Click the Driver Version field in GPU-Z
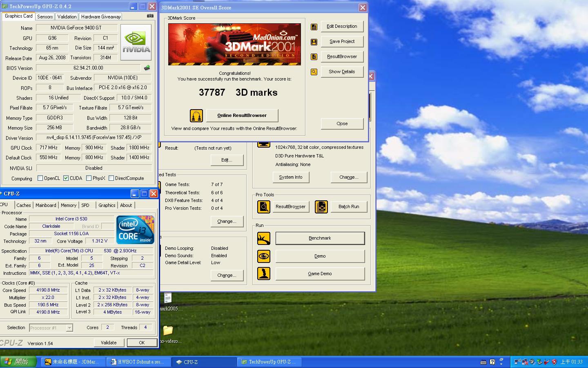Viewport: 588px width, 368px height. tap(94, 138)
